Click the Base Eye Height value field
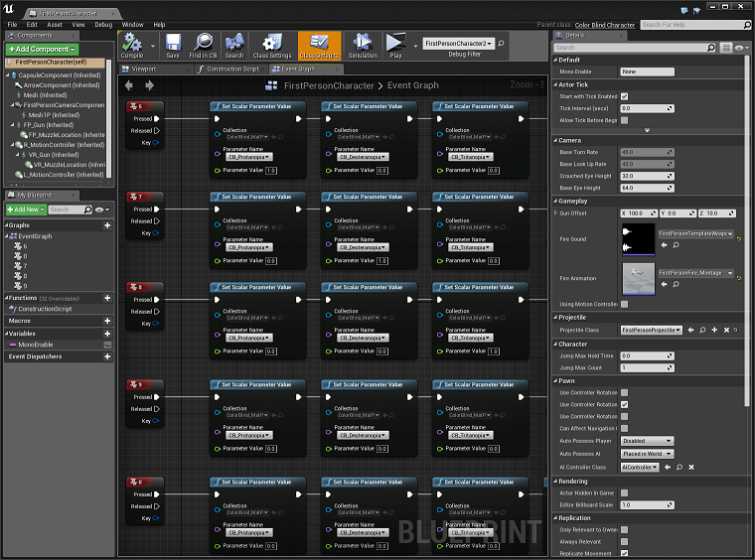Screen dimensions: 755x560 647,188
